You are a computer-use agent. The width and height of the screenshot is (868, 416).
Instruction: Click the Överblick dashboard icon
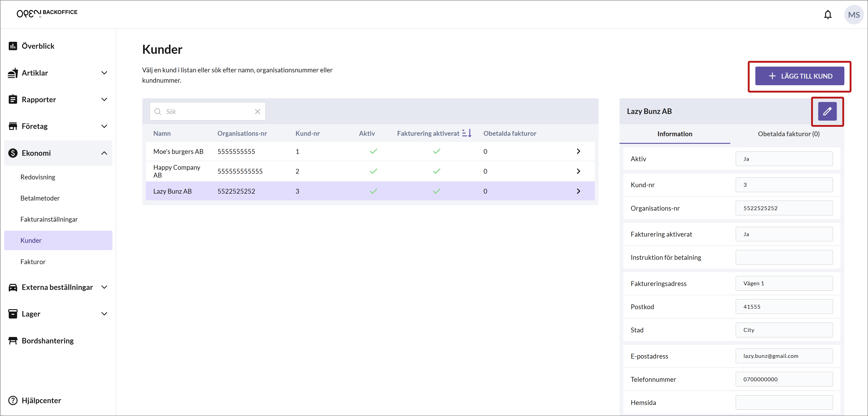pos(13,46)
